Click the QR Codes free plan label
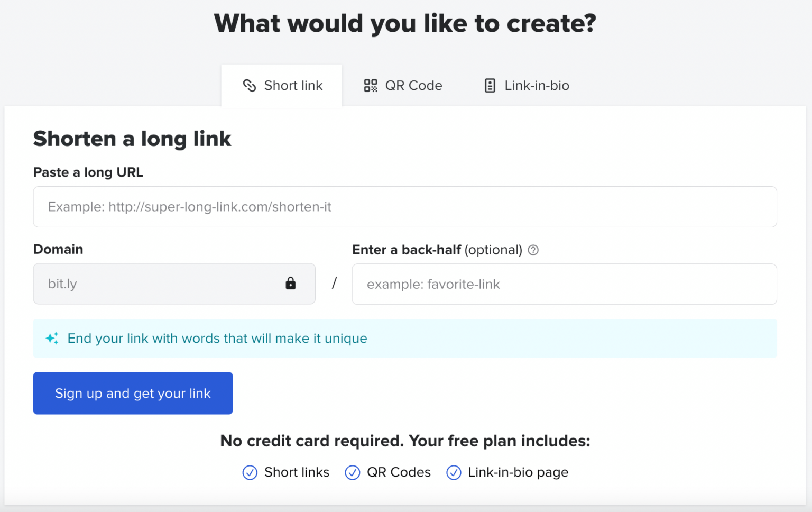This screenshot has height=512, width=812. [x=399, y=472]
